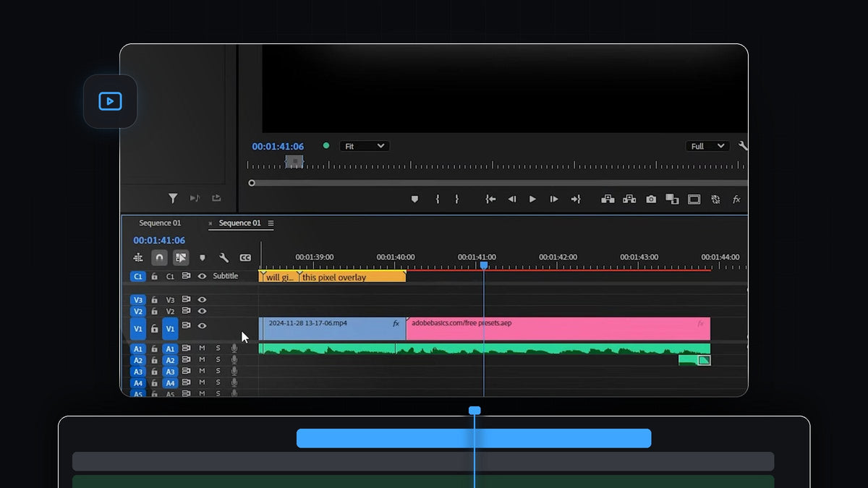868x488 pixels.
Task: Toggle V1 track output eye
Action: 203,326
